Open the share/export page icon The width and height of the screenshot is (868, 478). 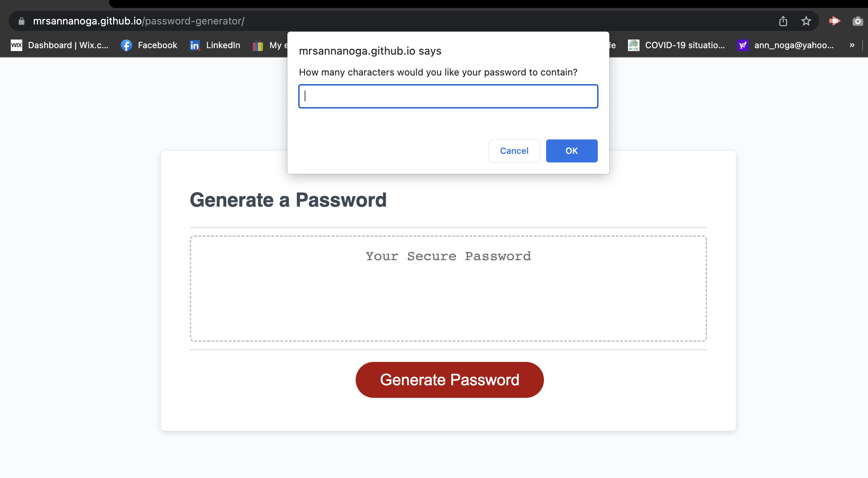click(783, 20)
